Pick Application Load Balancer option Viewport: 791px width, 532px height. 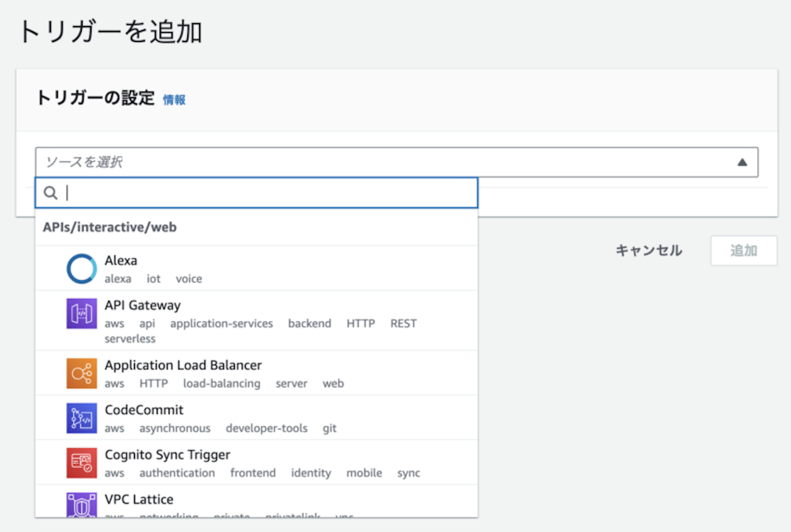[x=257, y=373]
